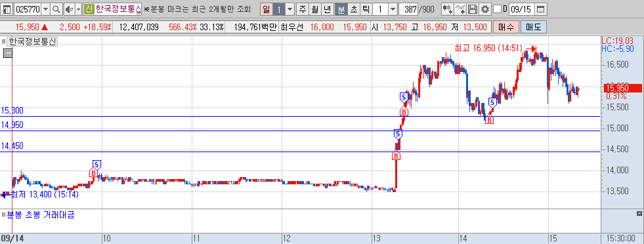Open the dropdown after the 일 period value
Screen dimensions: 644x244
point(290,9)
